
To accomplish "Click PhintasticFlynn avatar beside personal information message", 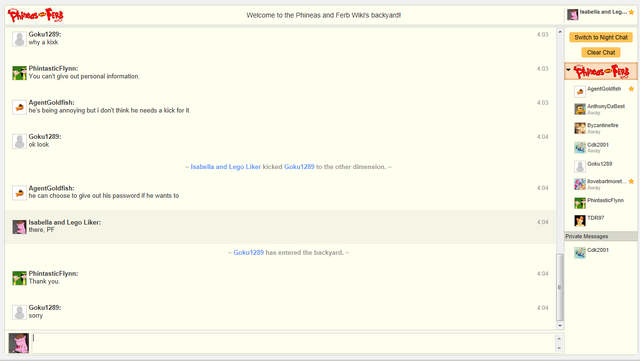I will click(x=19, y=73).
